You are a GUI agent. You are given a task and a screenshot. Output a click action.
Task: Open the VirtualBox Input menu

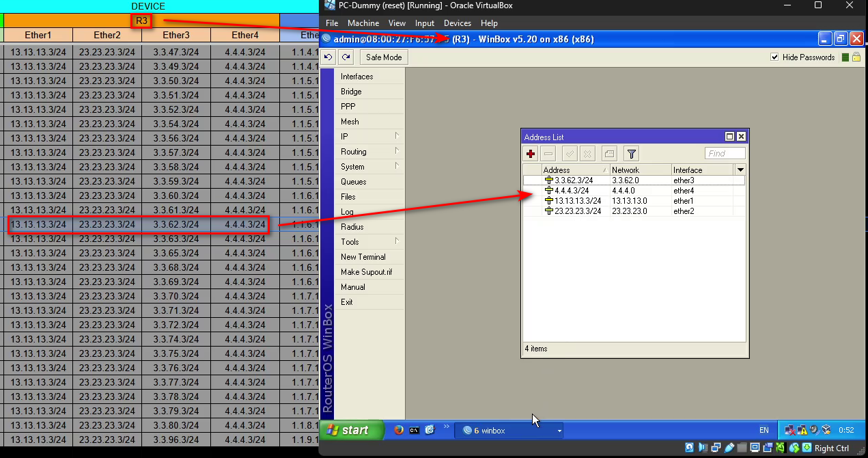click(425, 23)
